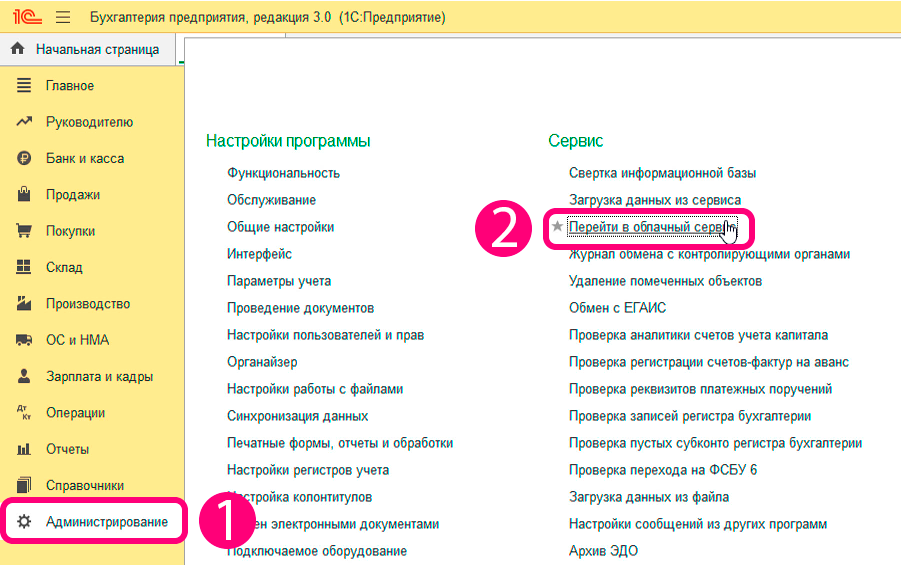Open Загрузка данных из сервиса
The width and height of the screenshot is (901, 565).
tap(655, 200)
